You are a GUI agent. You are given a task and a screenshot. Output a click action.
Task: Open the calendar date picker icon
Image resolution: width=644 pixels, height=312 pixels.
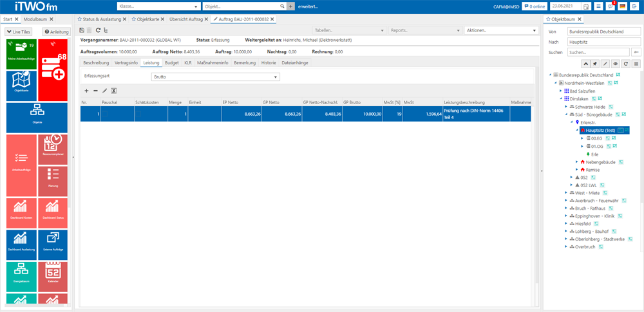586,6
